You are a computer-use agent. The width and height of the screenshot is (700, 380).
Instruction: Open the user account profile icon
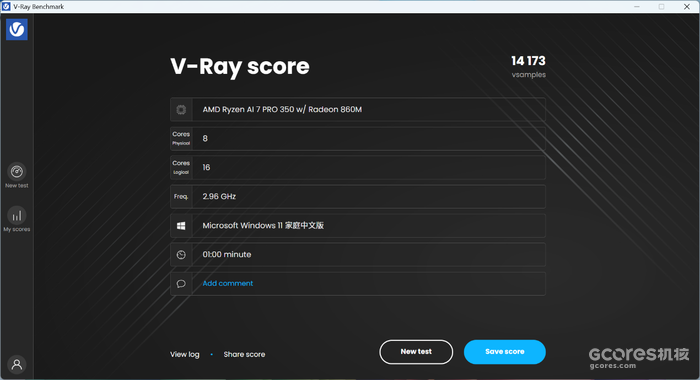coord(17,364)
